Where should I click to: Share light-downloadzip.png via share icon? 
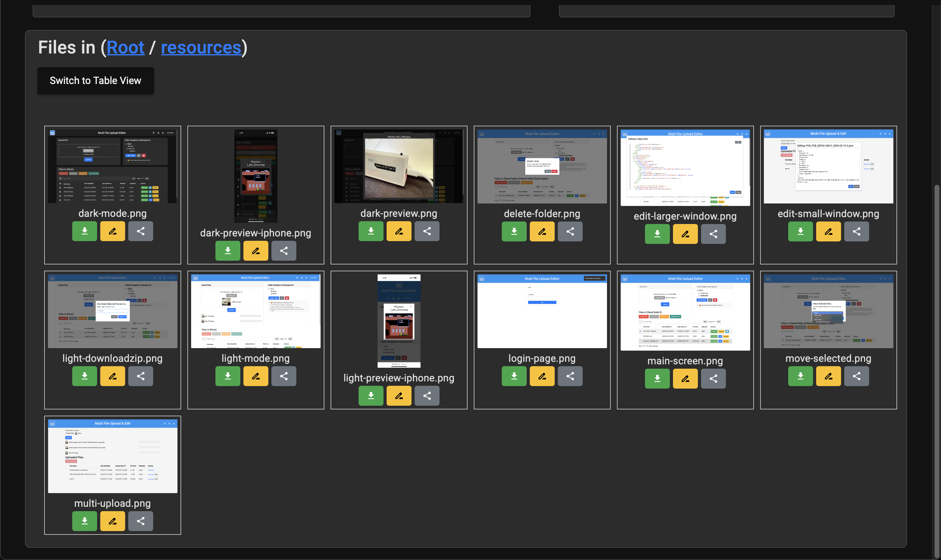(140, 376)
